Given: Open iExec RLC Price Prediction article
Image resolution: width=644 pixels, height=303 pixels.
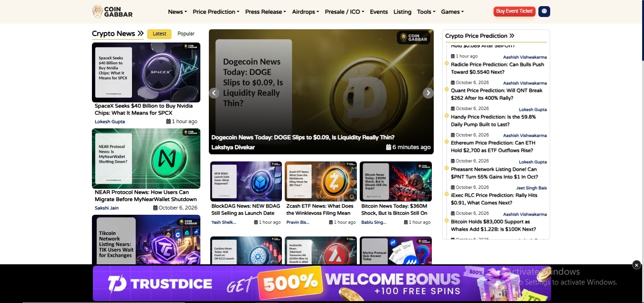Looking at the screenshot, I should (494, 199).
